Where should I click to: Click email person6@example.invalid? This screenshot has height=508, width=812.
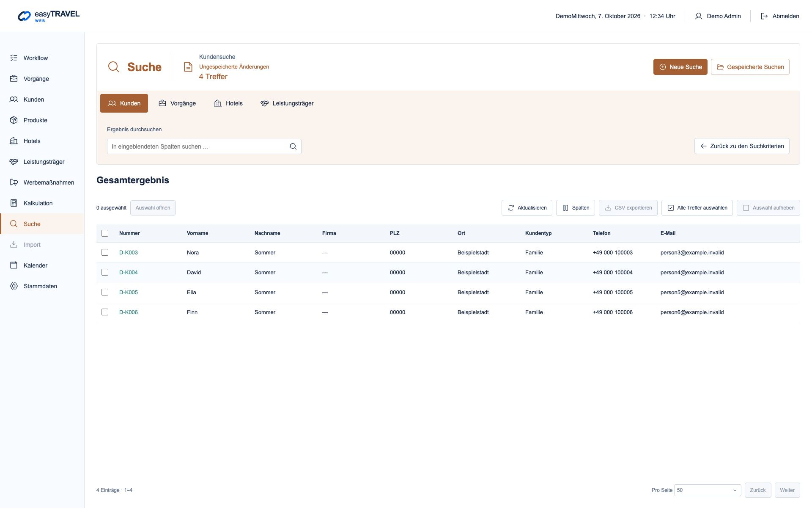[x=692, y=312]
